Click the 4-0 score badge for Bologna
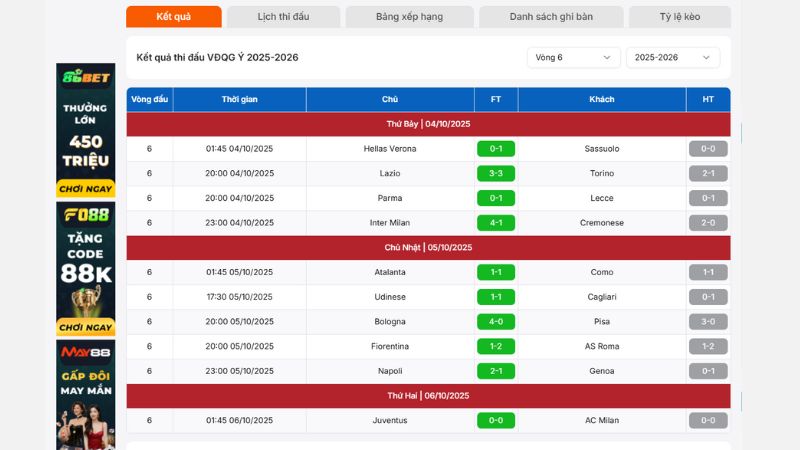Viewport: 800px width, 450px height. tap(496, 322)
